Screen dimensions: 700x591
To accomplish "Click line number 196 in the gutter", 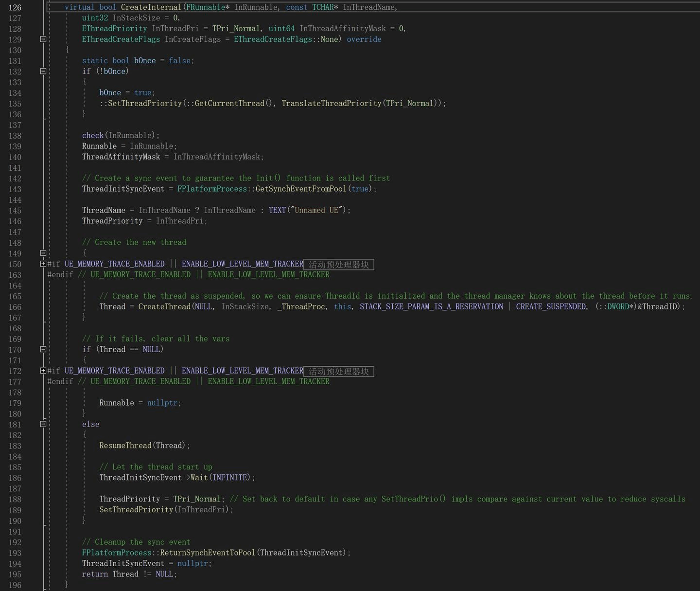I will (x=15, y=585).
